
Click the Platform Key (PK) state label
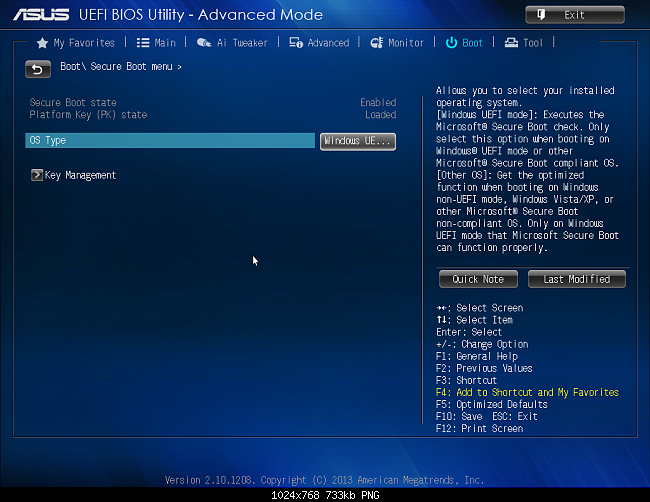tap(88, 114)
